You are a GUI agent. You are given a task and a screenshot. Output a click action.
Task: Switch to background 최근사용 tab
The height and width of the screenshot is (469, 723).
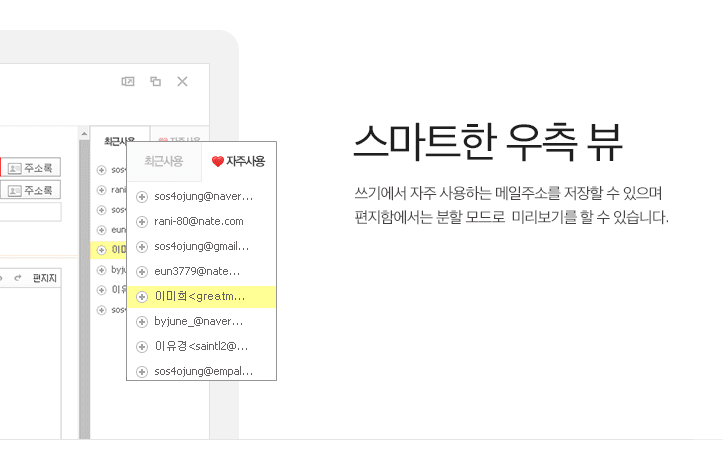[x=119, y=141]
